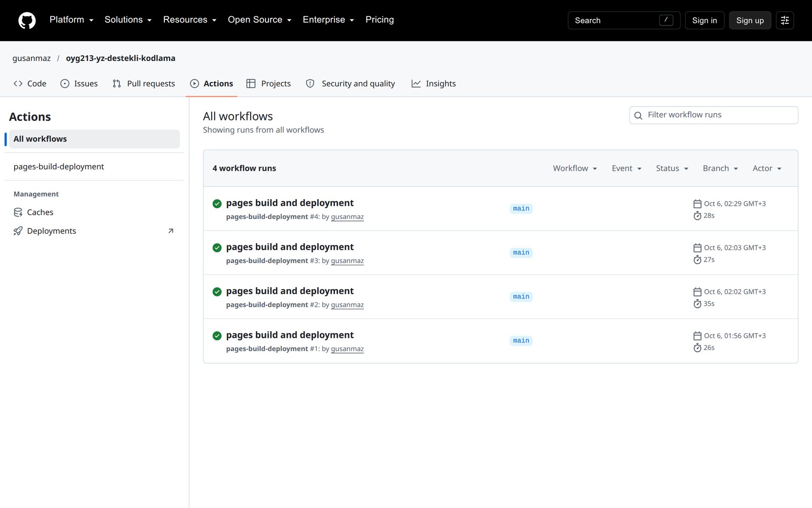
Task: Select All workflows in the sidebar
Action: (x=94, y=139)
